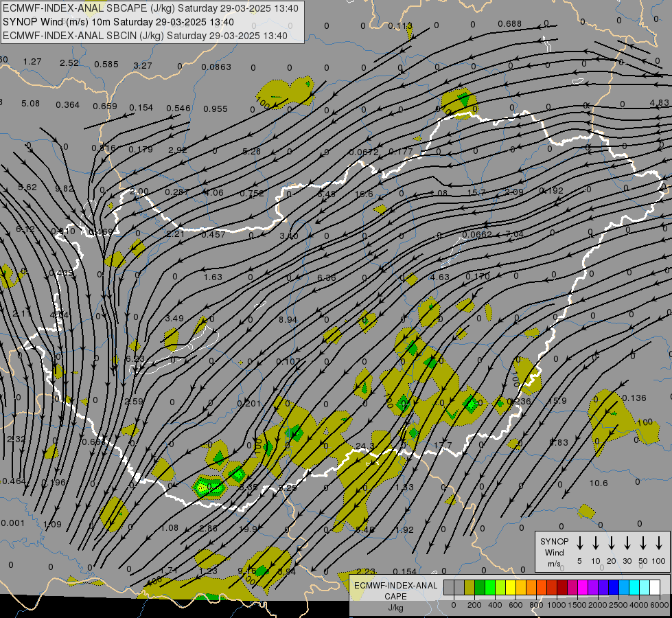Click the 3.27 value on the map
The width and height of the screenshot is (672, 618).
(x=143, y=66)
